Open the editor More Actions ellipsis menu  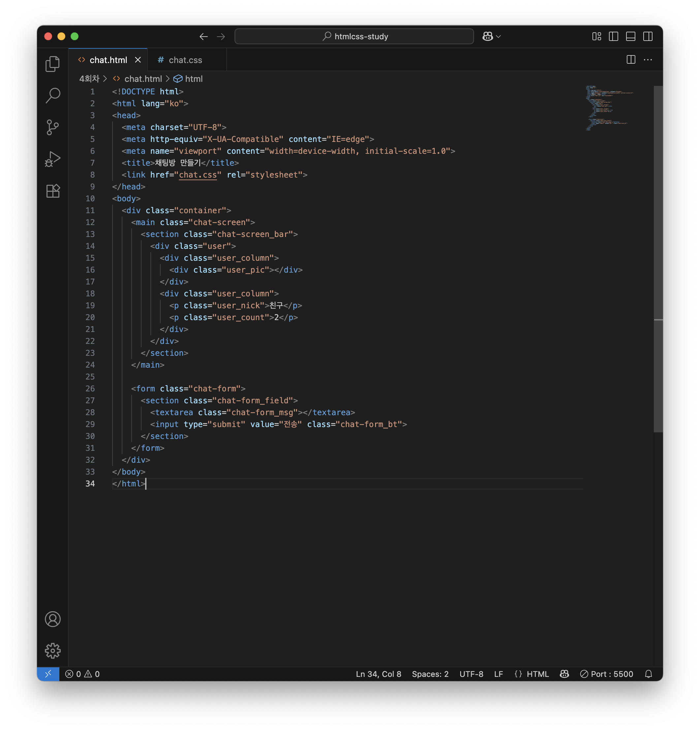(648, 60)
